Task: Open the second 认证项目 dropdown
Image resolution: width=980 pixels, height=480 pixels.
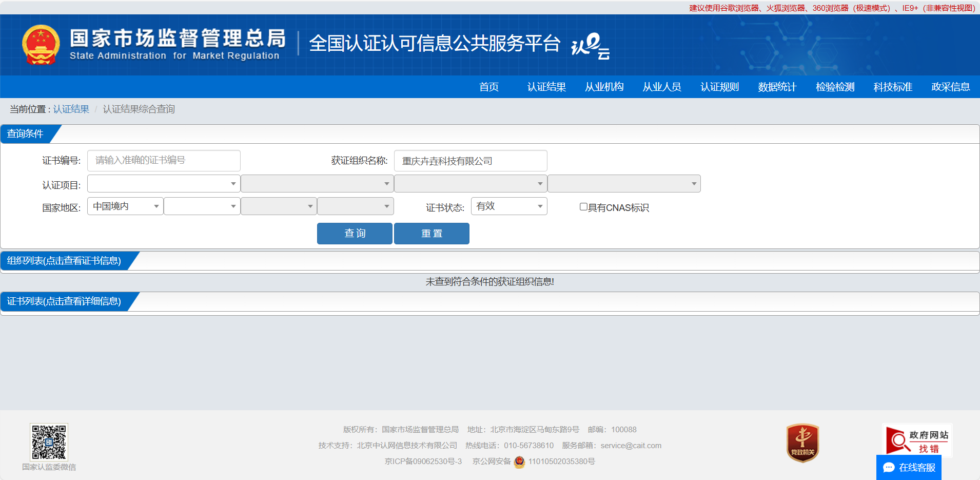Action: coord(317,184)
